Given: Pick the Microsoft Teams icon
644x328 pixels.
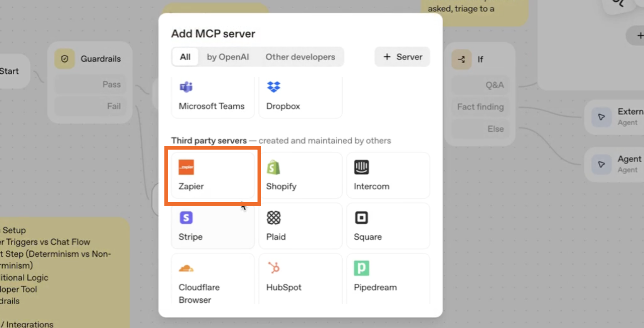Looking at the screenshot, I should coord(186,87).
